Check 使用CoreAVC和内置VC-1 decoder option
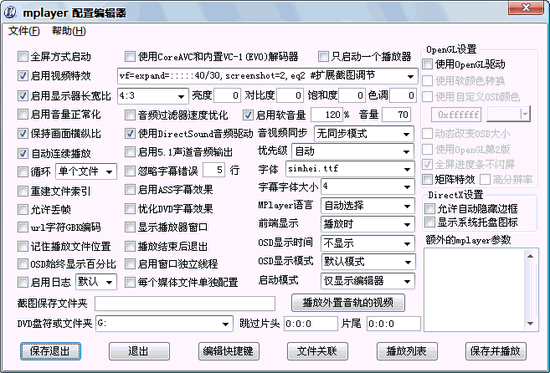The width and height of the screenshot is (550, 373). pos(130,56)
